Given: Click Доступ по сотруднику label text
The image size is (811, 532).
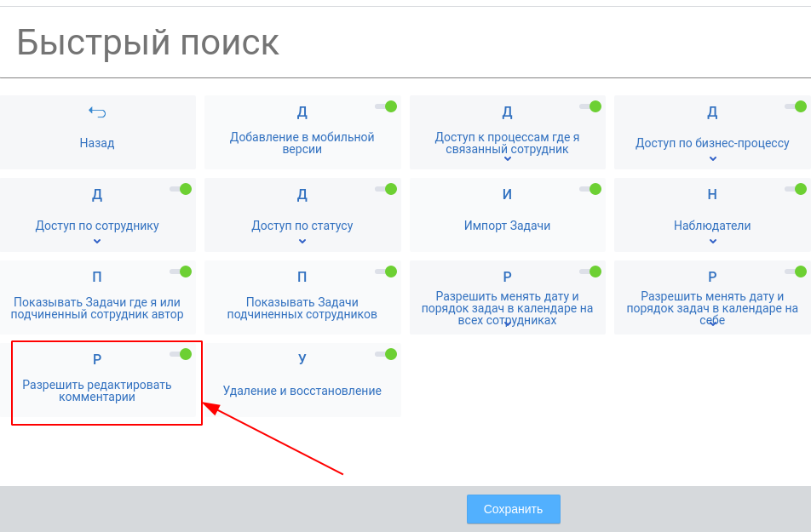Looking at the screenshot, I should (x=97, y=226).
